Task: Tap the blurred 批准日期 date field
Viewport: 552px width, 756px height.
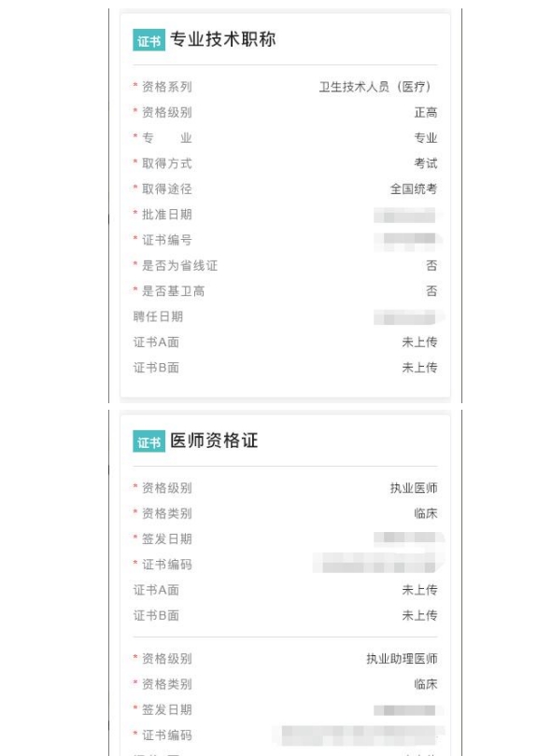Action: coord(405,215)
